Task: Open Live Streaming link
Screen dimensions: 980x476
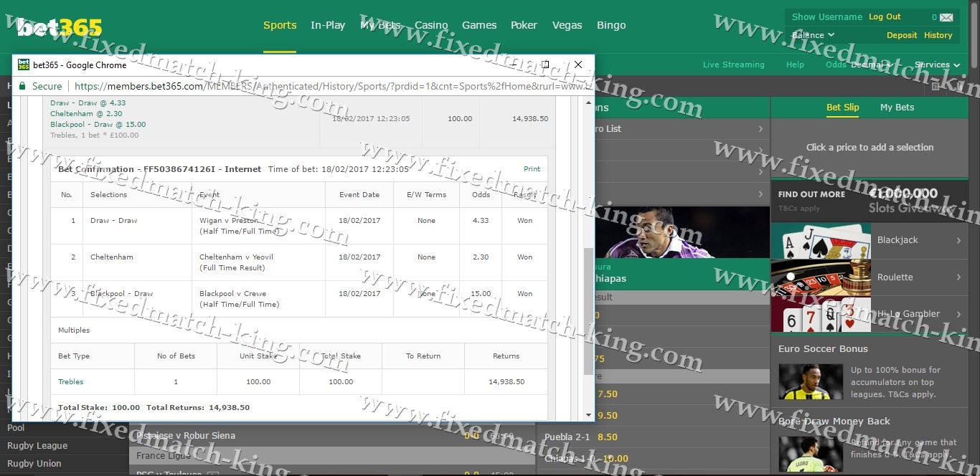Action: point(733,65)
